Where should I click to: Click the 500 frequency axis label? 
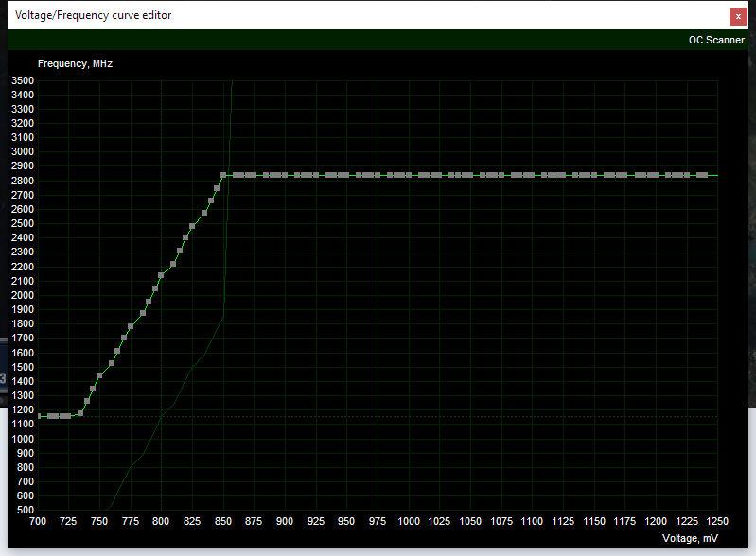point(25,510)
